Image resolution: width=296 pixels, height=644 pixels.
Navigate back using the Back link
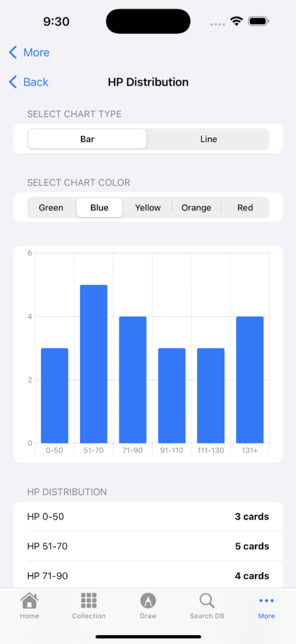(x=36, y=82)
